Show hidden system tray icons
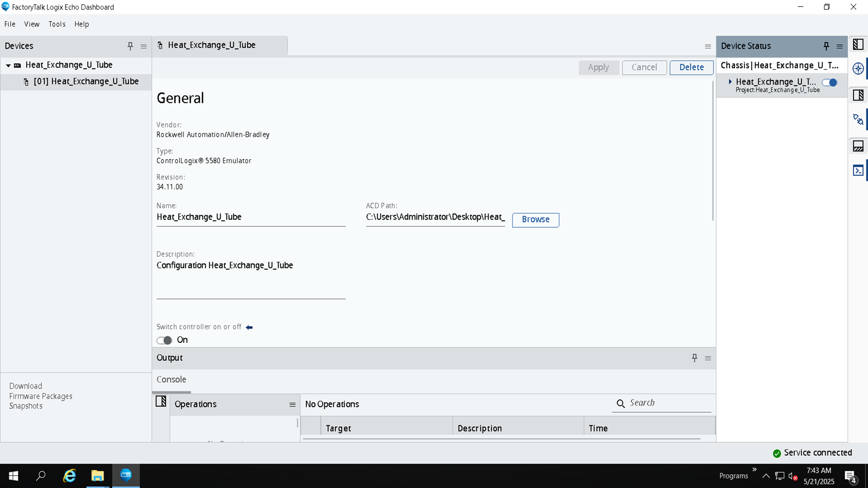 tap(766, 476)
